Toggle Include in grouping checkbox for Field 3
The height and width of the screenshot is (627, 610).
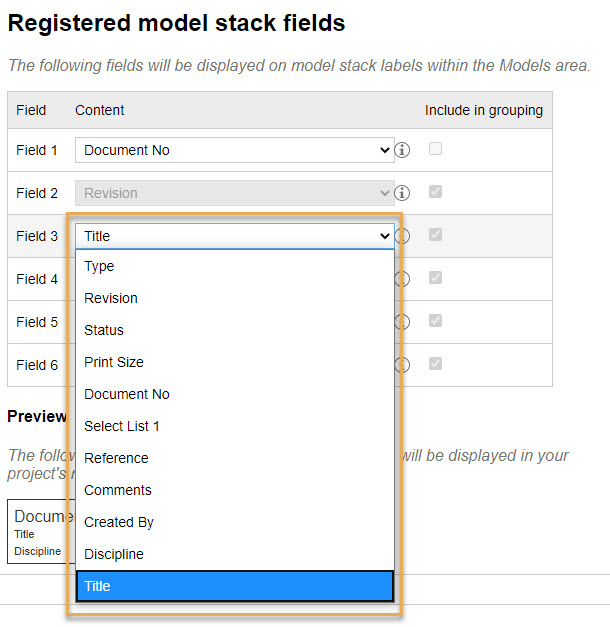[435, 234]
